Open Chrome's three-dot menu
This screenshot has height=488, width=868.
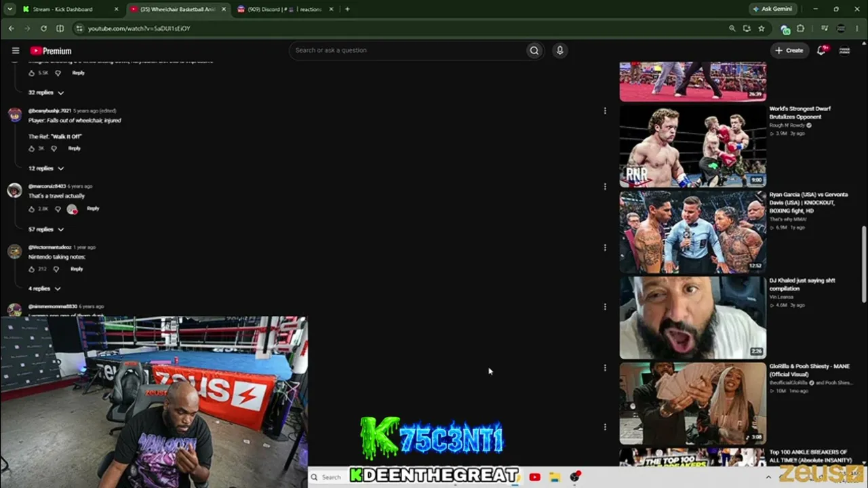(x=857, y=28)
